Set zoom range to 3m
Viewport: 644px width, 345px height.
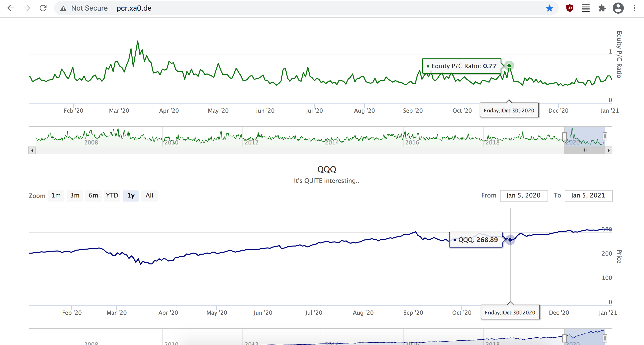click(75, 196)
